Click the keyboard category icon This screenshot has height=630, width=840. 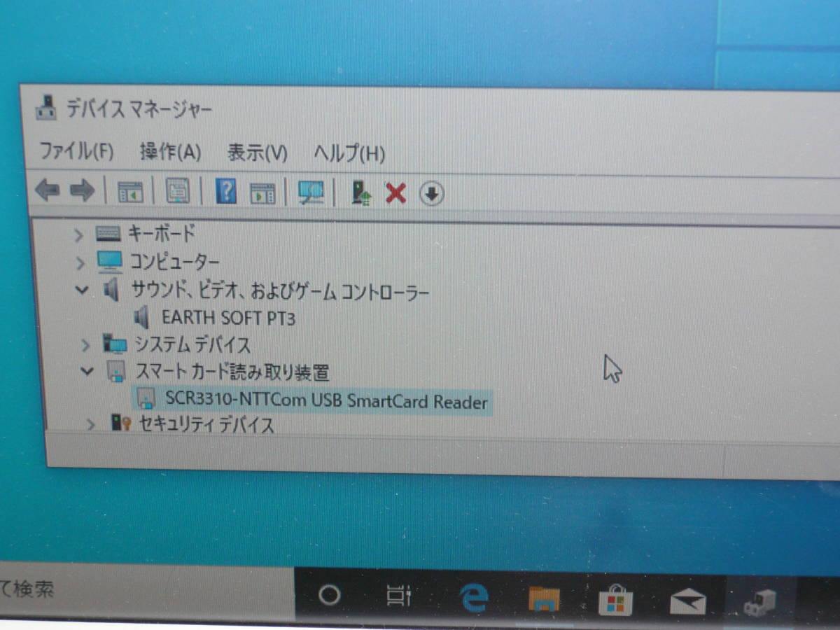[x=108, y=234]
